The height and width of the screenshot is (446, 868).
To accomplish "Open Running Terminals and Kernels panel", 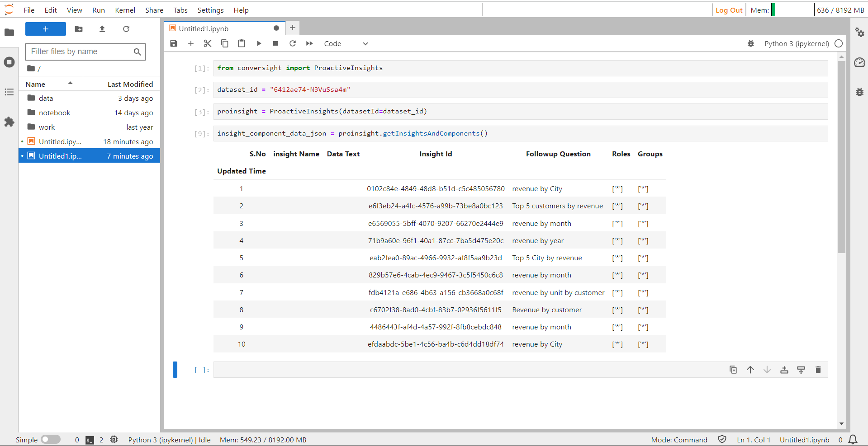I will 9,62.
